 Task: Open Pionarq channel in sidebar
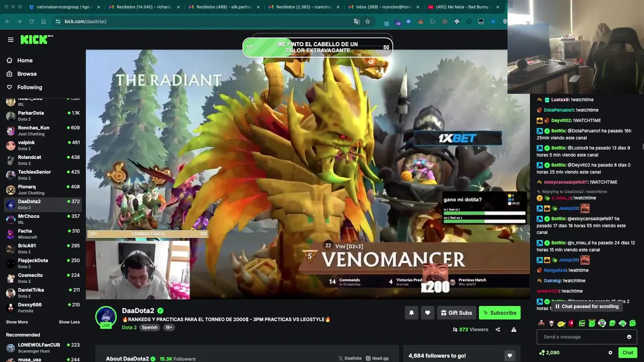coord(43,190)
